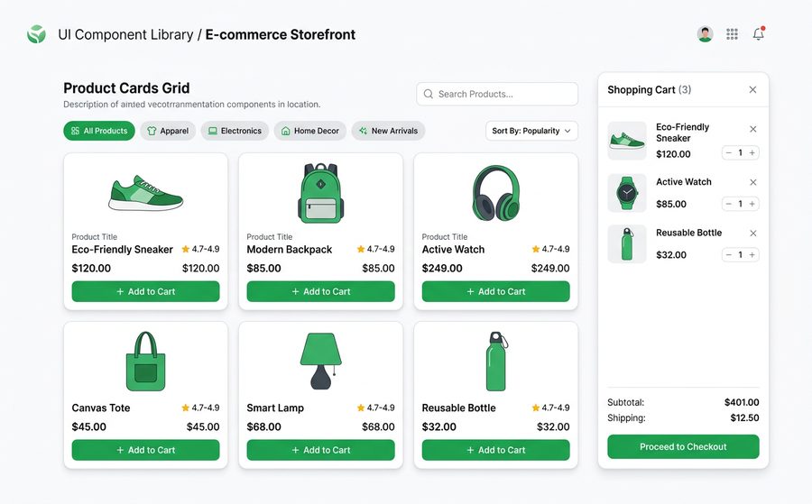
Task: Open notifications bell icon
Action: (x=759, y=33)
